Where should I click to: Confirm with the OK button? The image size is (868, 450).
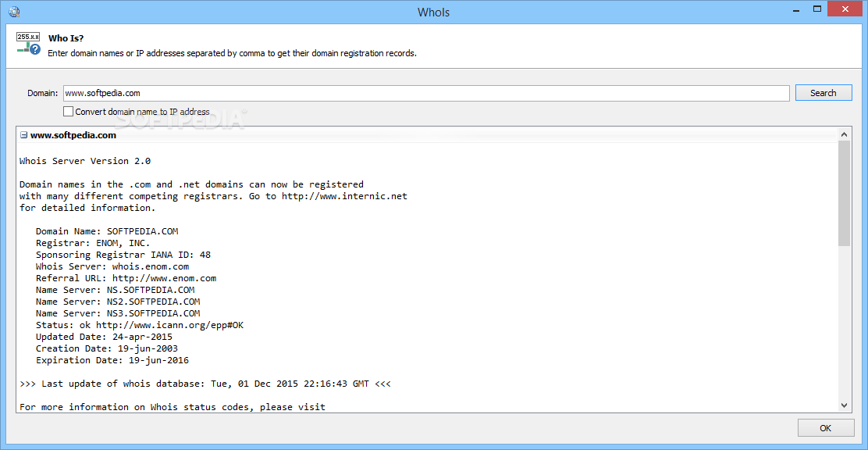pos(825,428)
